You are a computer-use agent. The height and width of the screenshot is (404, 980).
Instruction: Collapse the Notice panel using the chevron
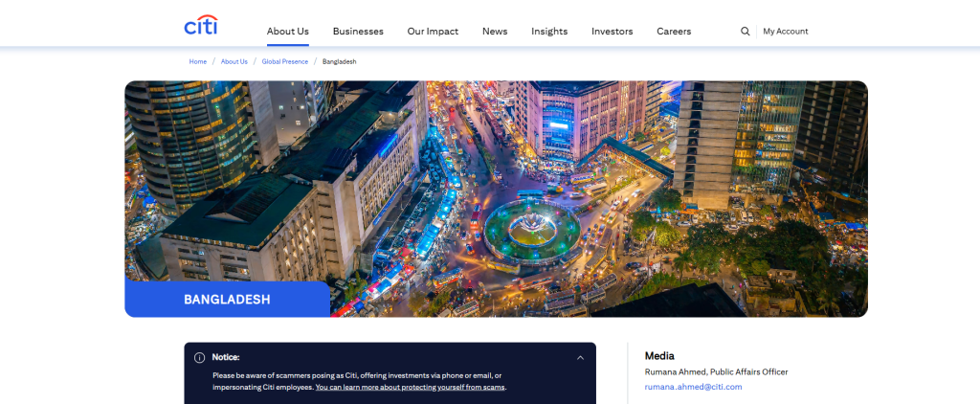(x=580, y=357)
